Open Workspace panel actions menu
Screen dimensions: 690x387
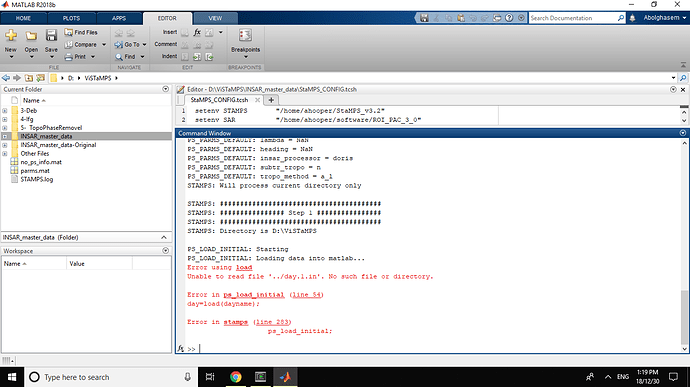pyautogui.click(x=165, y=251)
